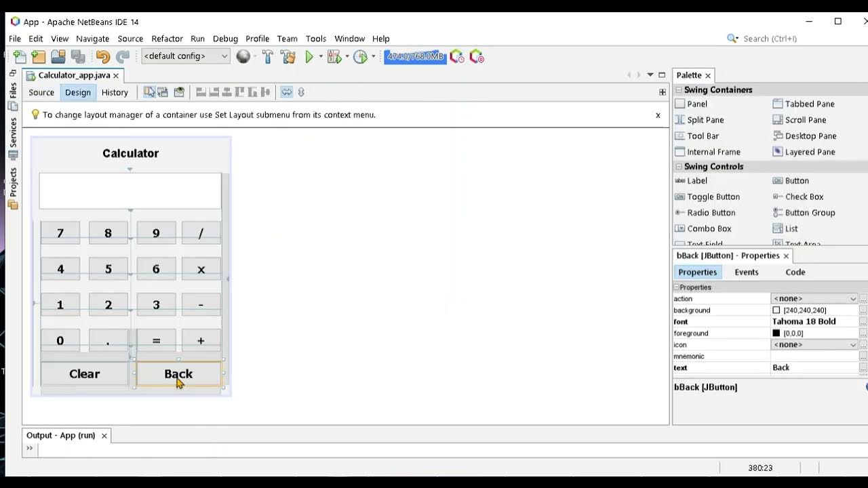The height and width of the screenshot is (488, 868).
Task: Switch to the Code properties tab
Action: point(795,272)
